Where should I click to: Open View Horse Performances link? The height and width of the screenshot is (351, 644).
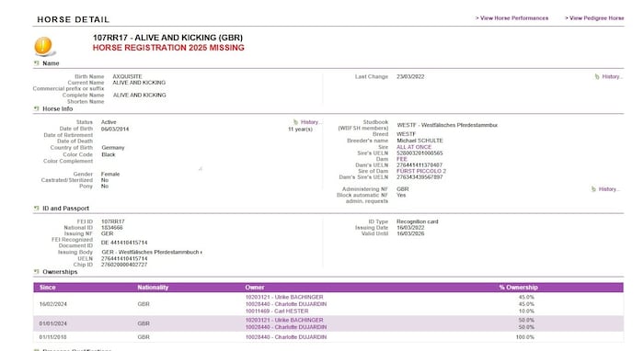tap(512, 18)
